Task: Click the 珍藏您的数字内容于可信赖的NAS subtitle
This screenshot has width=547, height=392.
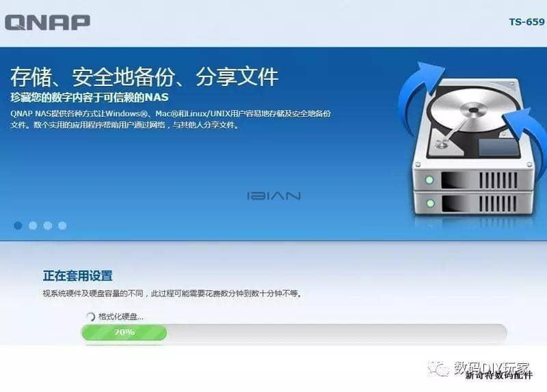Action: tap(90, 97)
